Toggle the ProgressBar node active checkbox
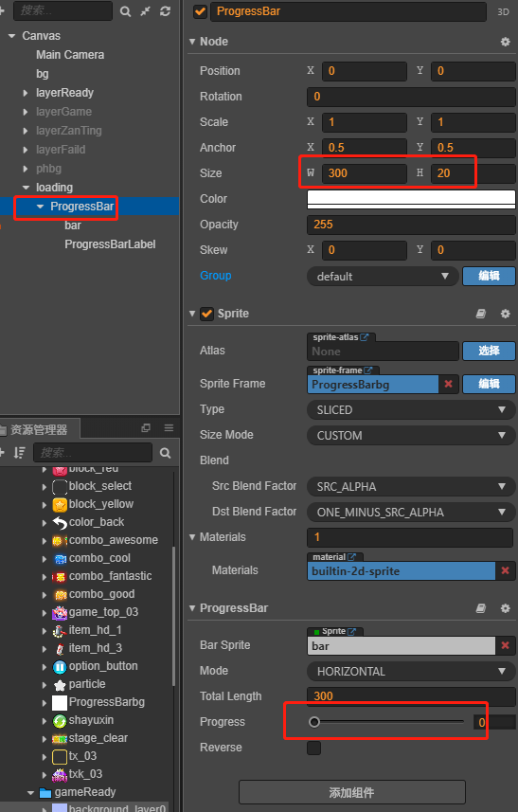 click(200, 12)
